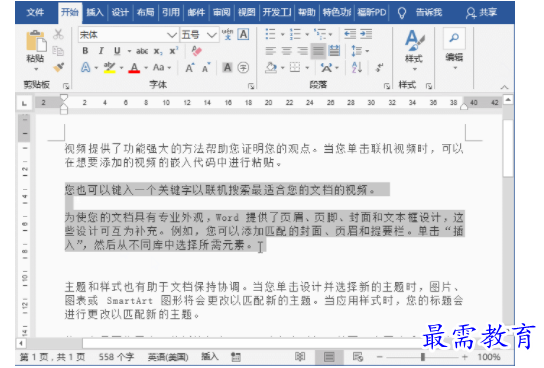
Task: Open the Borders dropdown arrow
Action: point(307,68)
